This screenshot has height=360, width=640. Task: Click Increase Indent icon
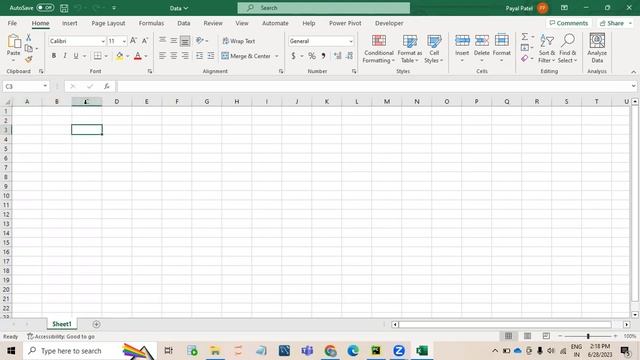(x=211, y=56)
